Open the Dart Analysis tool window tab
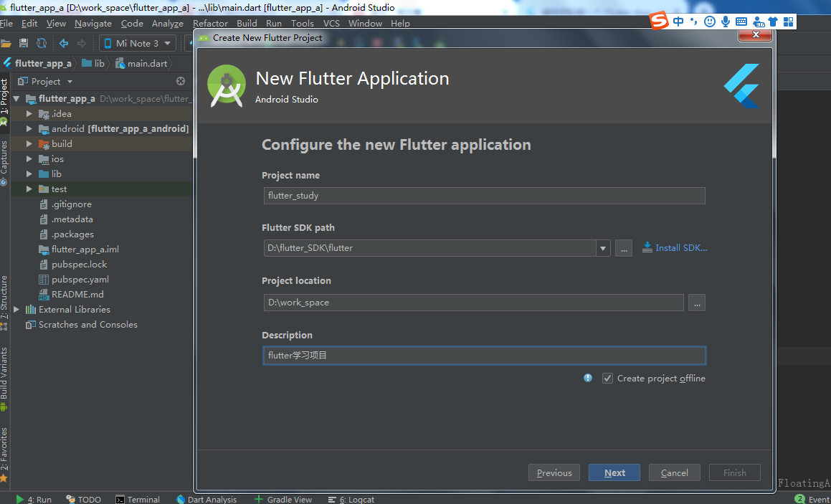This screenshot has width=831, height=504. pos(206,499)
